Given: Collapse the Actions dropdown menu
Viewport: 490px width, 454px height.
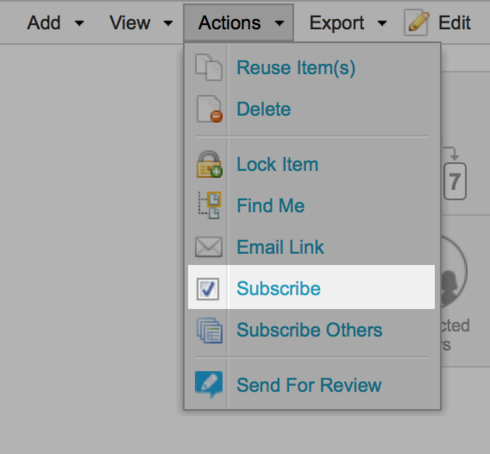Looking at the screenshot, I should point(238,23).
